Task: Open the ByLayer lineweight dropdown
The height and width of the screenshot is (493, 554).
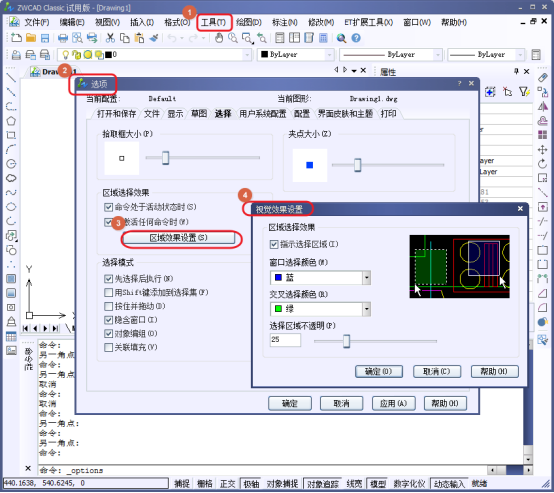Action: (x=520, y=55)
